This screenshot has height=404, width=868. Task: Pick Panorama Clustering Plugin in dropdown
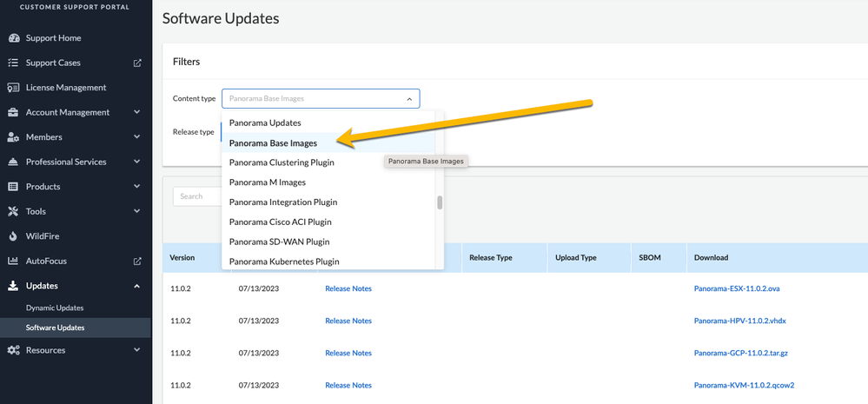(282, 162)
